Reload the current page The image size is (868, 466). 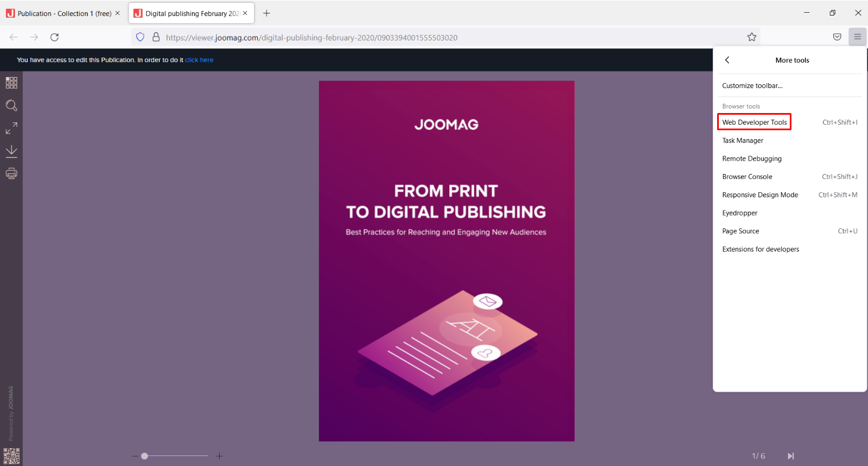point(54,37)
